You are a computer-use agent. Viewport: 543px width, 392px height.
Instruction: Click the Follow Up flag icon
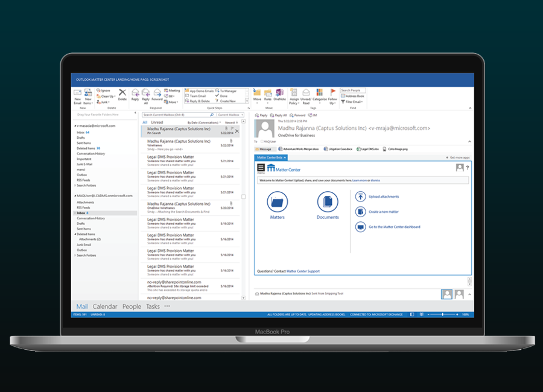tap(332, 92)
